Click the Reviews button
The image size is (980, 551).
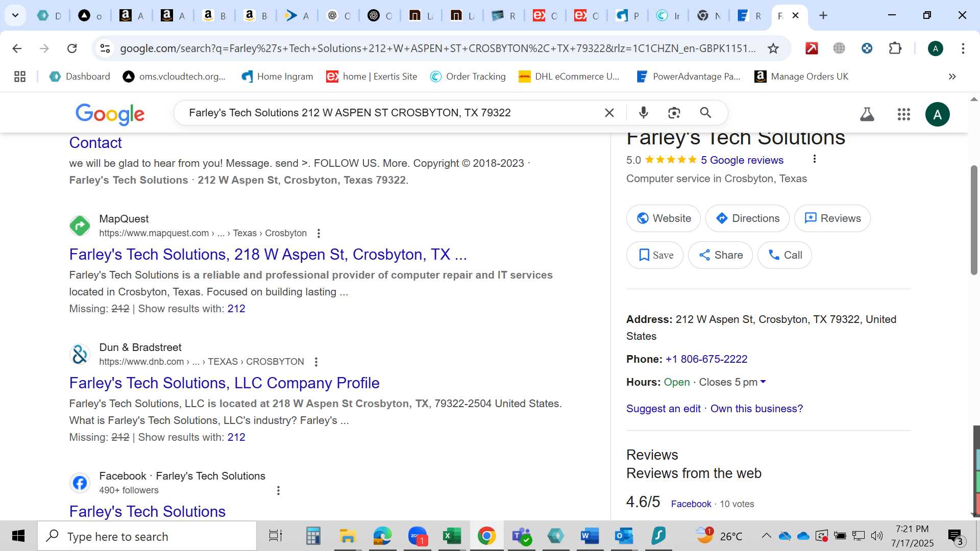832,218
